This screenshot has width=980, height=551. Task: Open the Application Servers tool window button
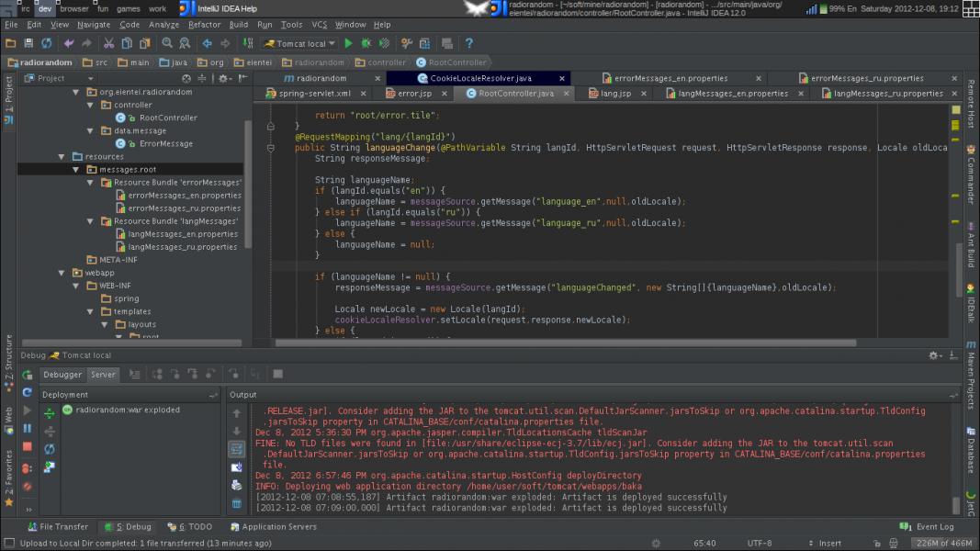click(x=273, y=526)
